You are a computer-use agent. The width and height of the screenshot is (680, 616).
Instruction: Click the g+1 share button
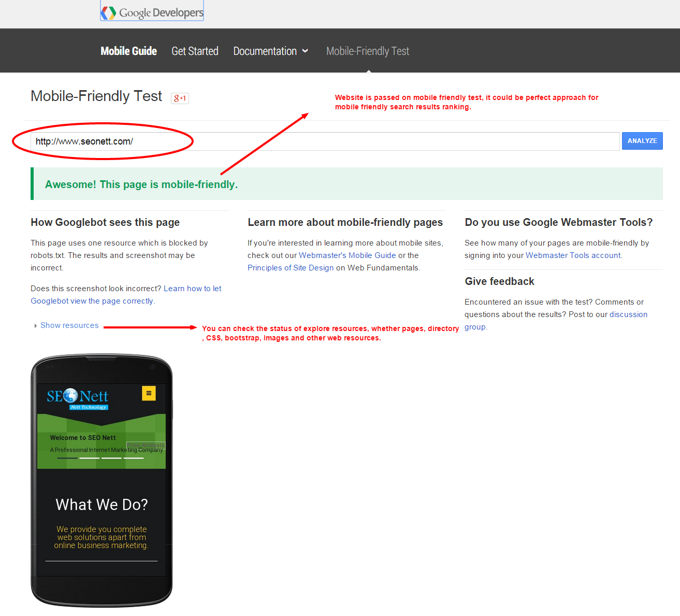pos(180,98)
